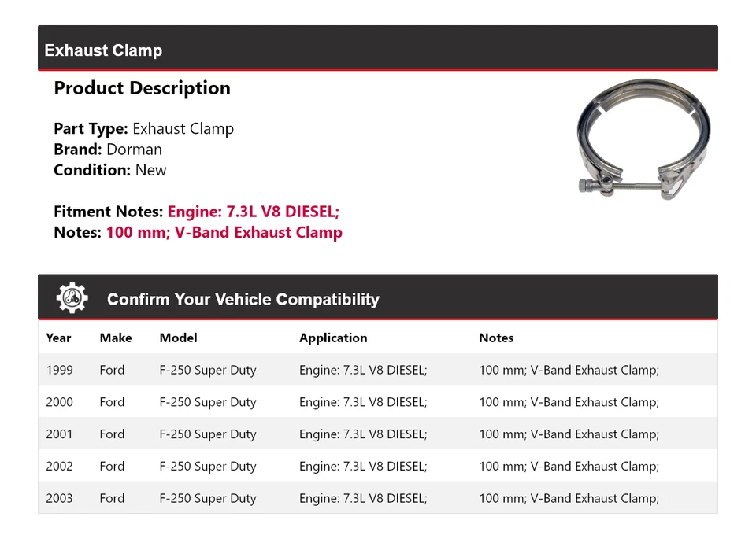
Task: Click the 2002 year cell
Action: pyautogui.click(x=59, y=466)
